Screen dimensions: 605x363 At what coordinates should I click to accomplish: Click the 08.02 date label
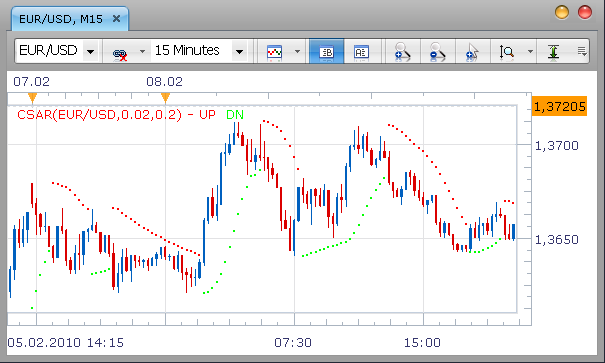pyautogui.click(x=164, y=82)
